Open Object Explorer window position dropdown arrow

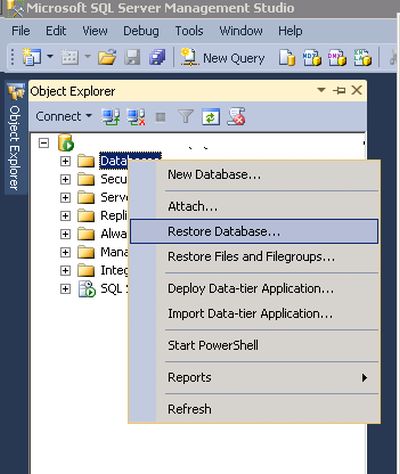(x=321, y=90)
